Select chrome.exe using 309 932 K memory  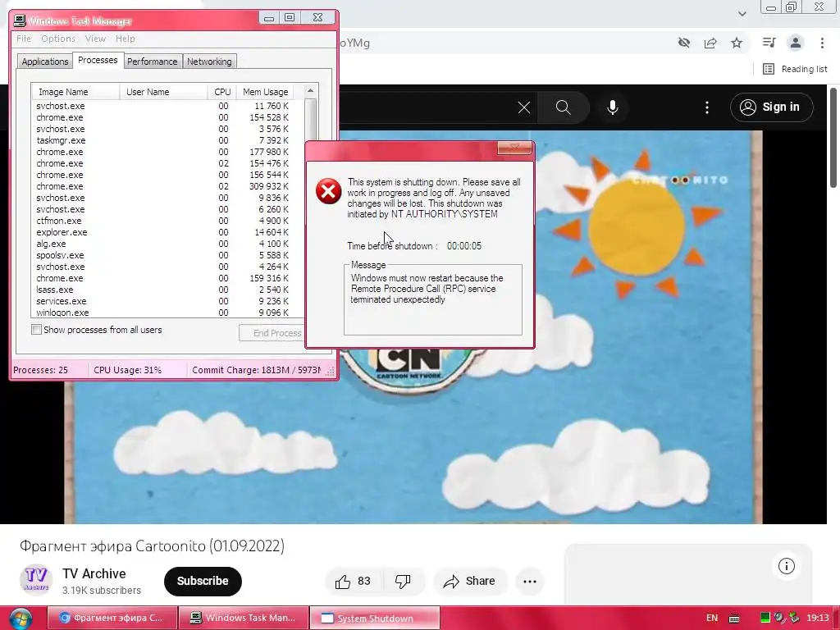167,186
